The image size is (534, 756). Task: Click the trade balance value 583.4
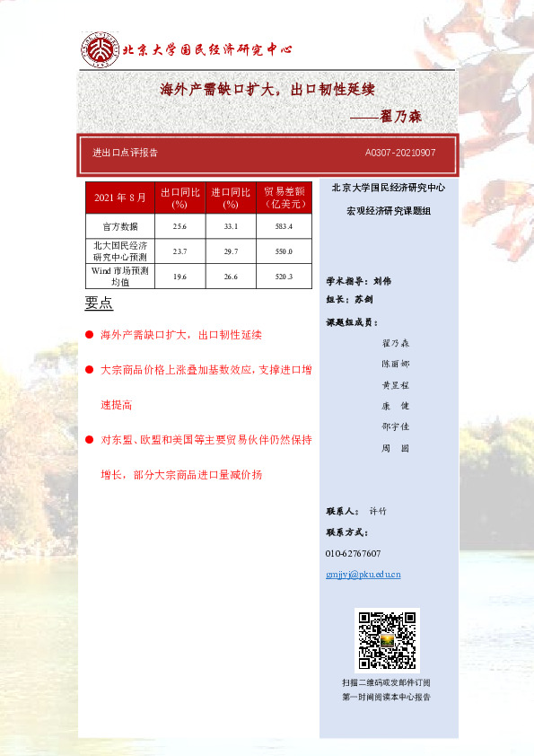284,226
